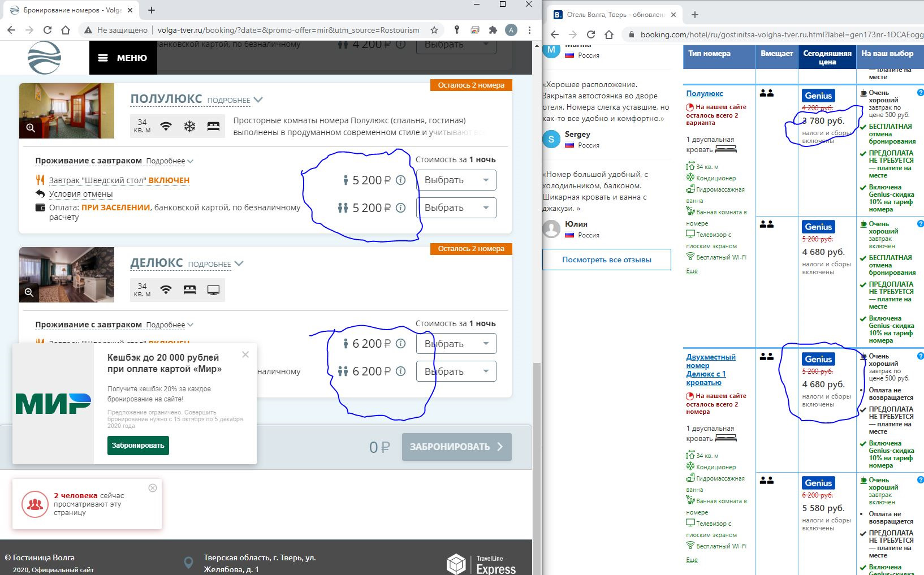Open home page in the booking.com browser window
Viewport: 924px width, 575px height.
pyautogui.click(x=609, y=34)
